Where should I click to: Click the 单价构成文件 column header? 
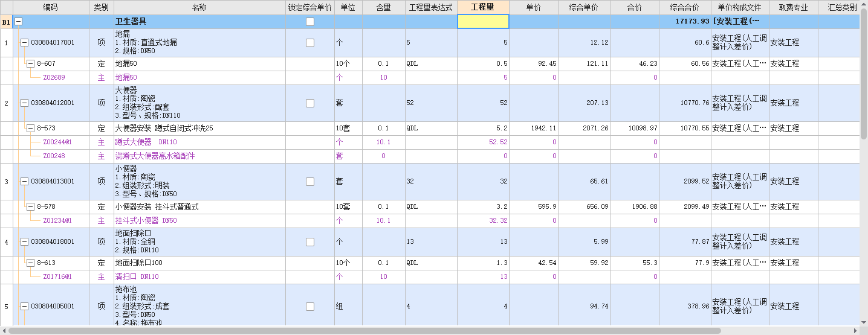(739, 7)
